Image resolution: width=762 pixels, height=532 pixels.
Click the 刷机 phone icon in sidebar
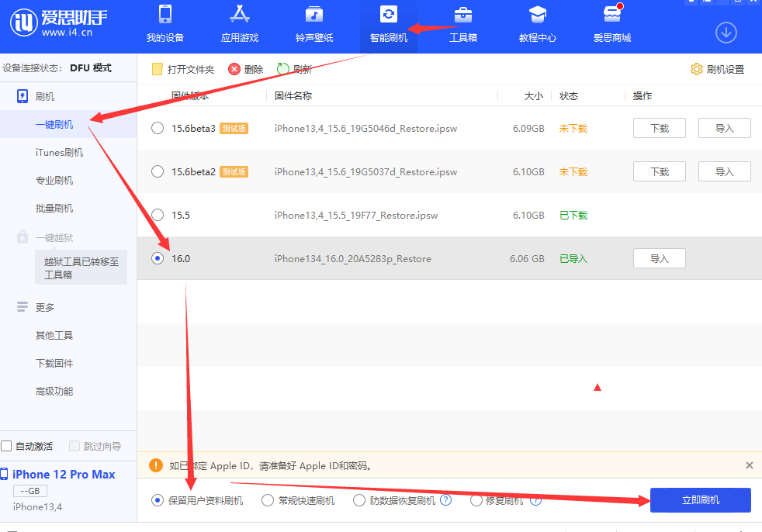[x=23, y=96]
